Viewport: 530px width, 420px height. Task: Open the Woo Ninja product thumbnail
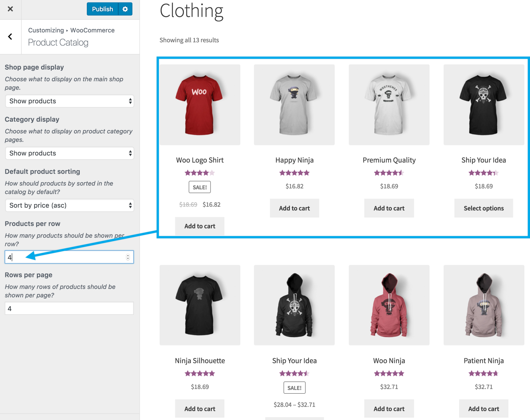click(x=389, y=305)
